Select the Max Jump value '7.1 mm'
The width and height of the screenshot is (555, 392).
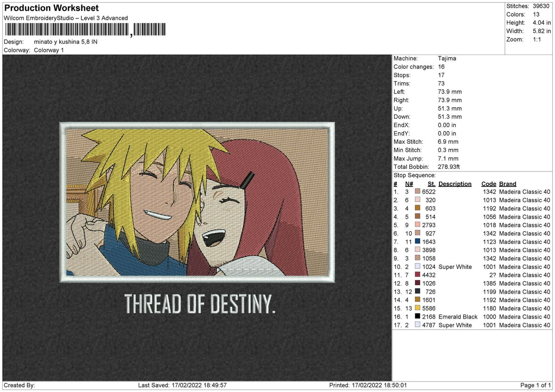448,158
